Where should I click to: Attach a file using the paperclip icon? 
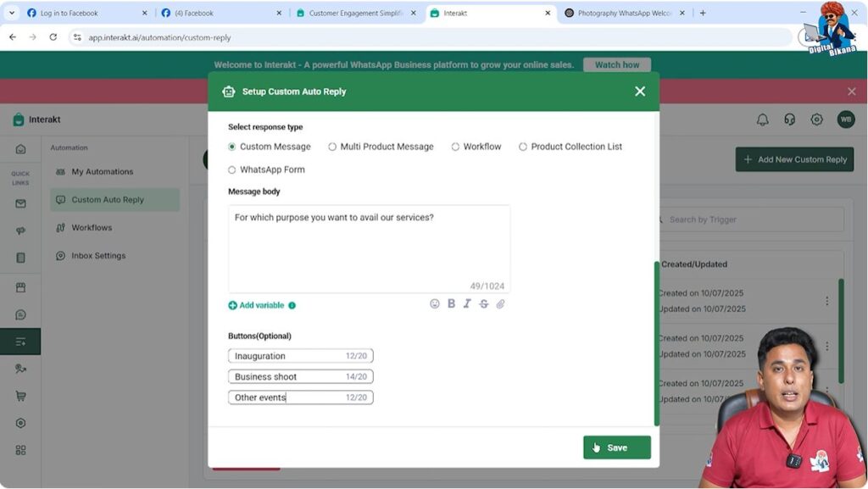click(x=500, y=303)
